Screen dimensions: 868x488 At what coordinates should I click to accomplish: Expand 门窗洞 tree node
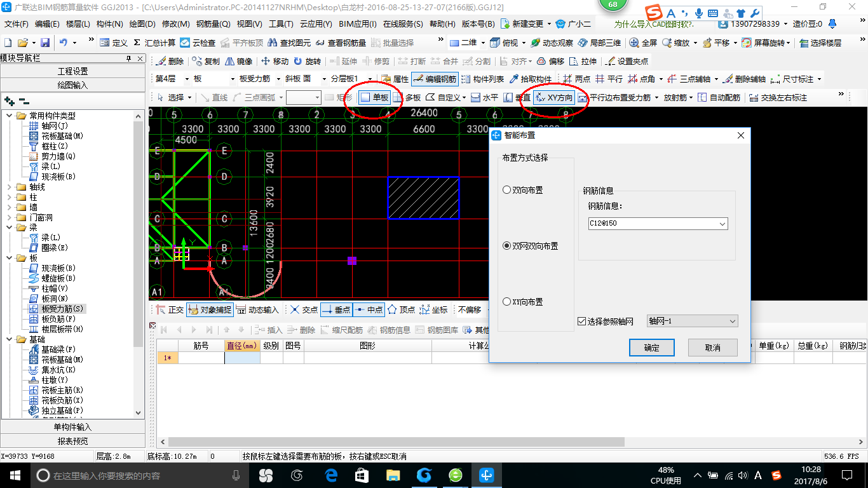pos(10,217)
